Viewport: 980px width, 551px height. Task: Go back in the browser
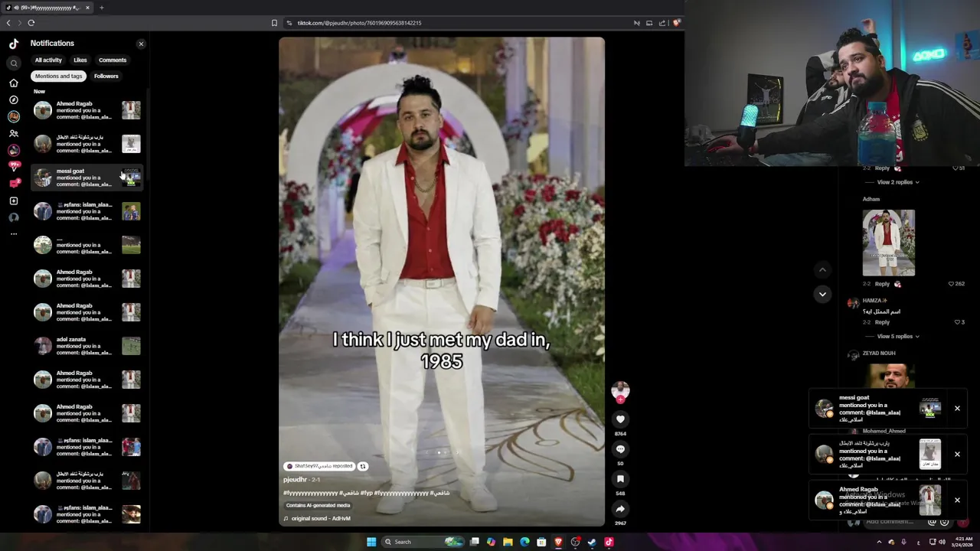(x=8, y=23)
